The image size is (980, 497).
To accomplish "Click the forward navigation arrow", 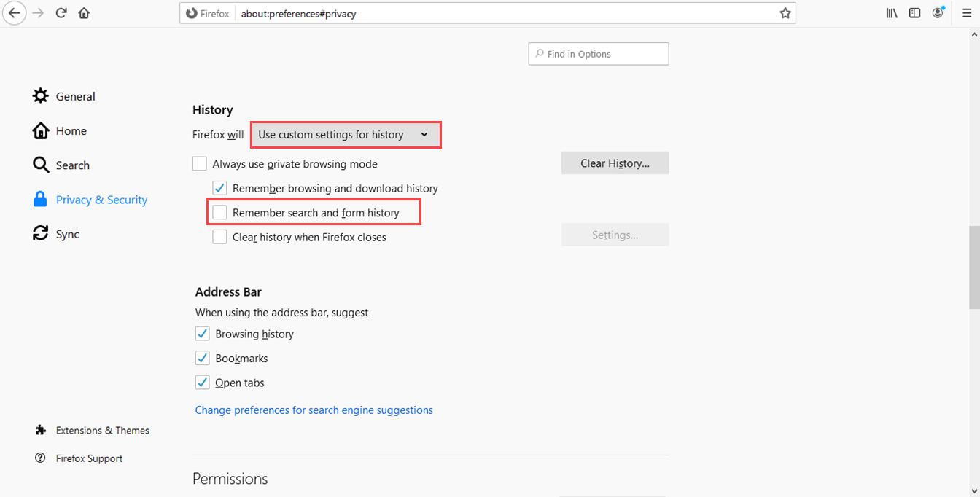I will [39, 13].
